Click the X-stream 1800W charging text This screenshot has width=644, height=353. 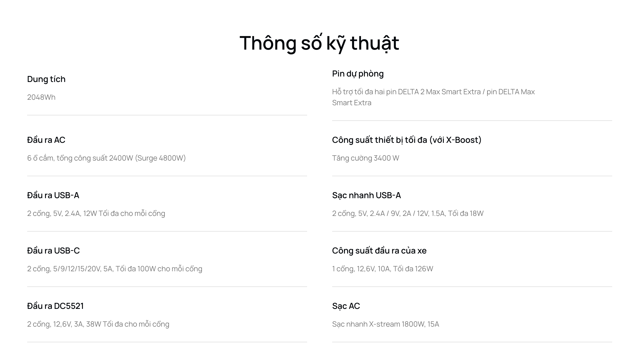pyautogui.click(x=385, y=324)
